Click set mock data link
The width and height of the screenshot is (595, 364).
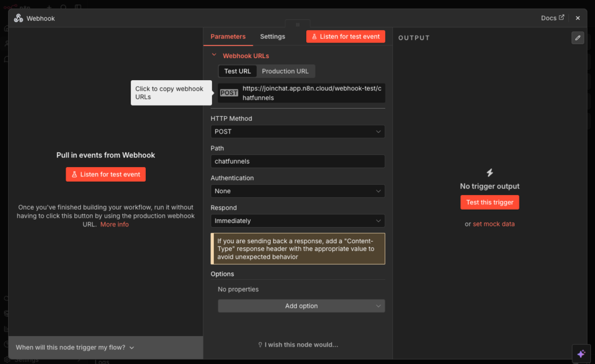[x=494, y=224]
